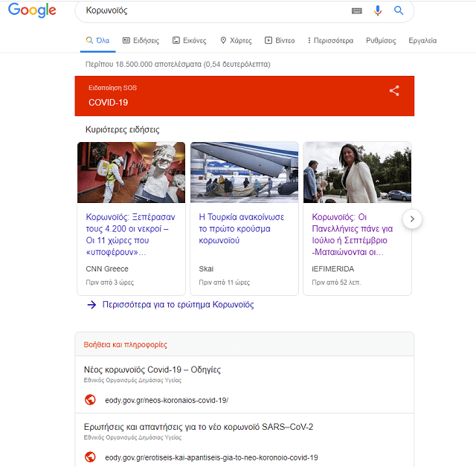Click the Βοήθεια και πληροφορίες header
The width and height of the screenshot is (476, 467).
tap(126, 344)
